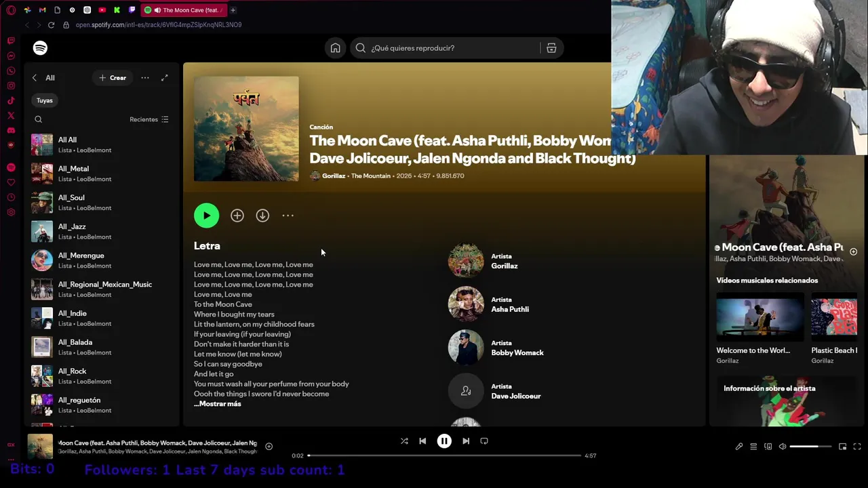Open more options menu for the track

(288, 216)
